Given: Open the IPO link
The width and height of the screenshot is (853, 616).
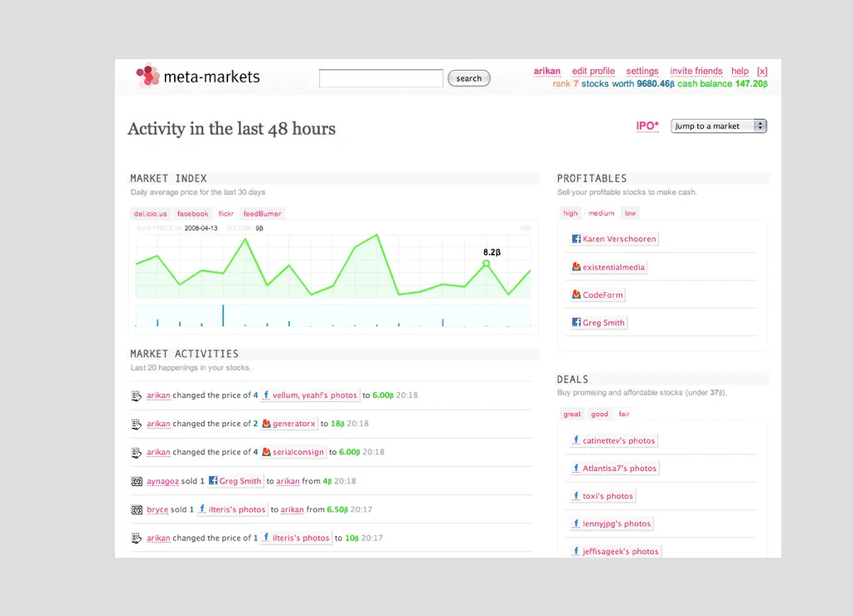Looking at the screenshot, I should point(647,127).
